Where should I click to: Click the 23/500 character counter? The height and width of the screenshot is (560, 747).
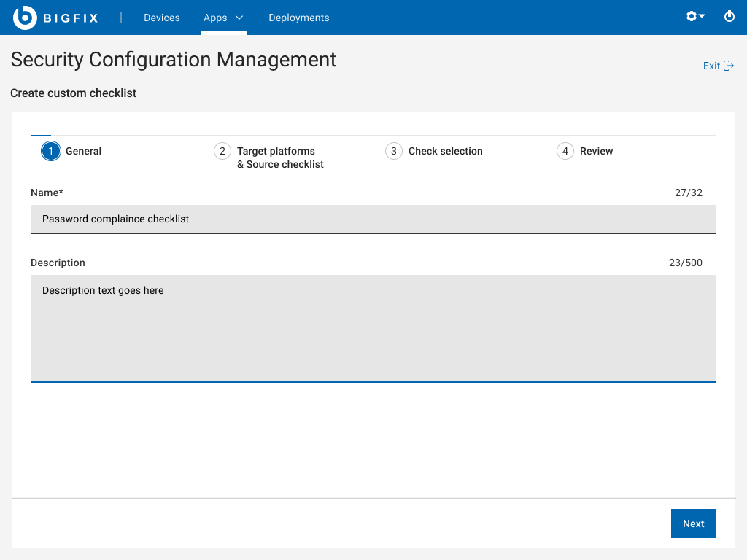[686, 262]
